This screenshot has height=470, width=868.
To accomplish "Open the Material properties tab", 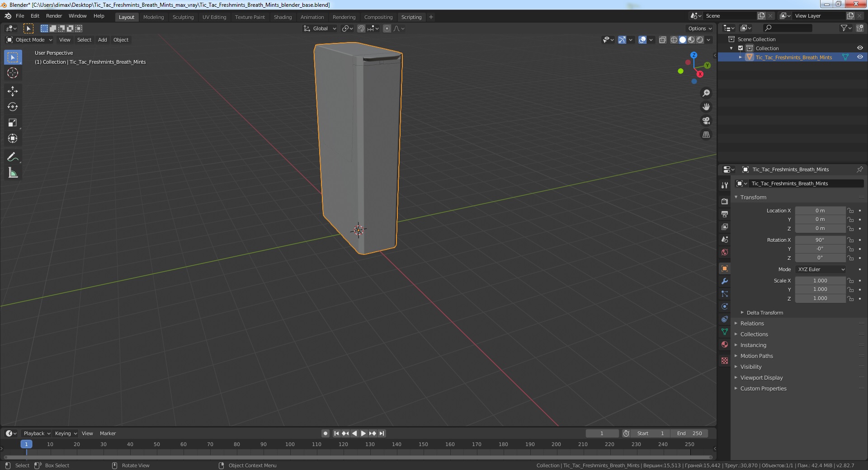I will (725, 344).
